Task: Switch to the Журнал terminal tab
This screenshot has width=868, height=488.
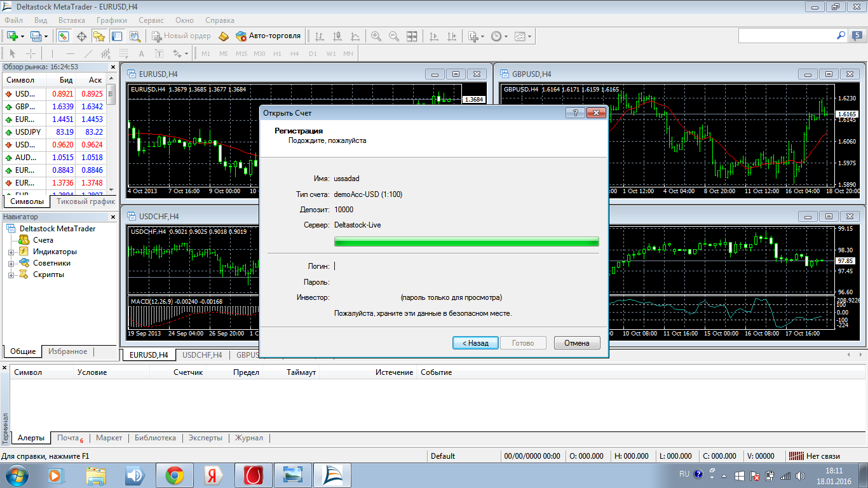Action: [249, 438]
